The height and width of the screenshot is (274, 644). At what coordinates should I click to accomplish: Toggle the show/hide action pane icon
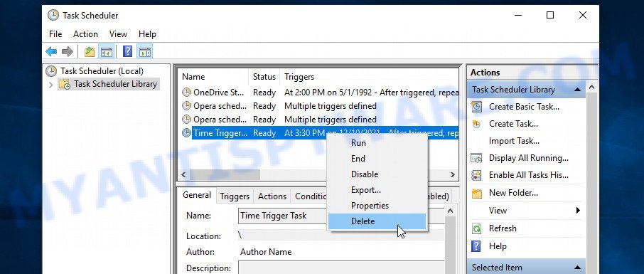[144, 51]
